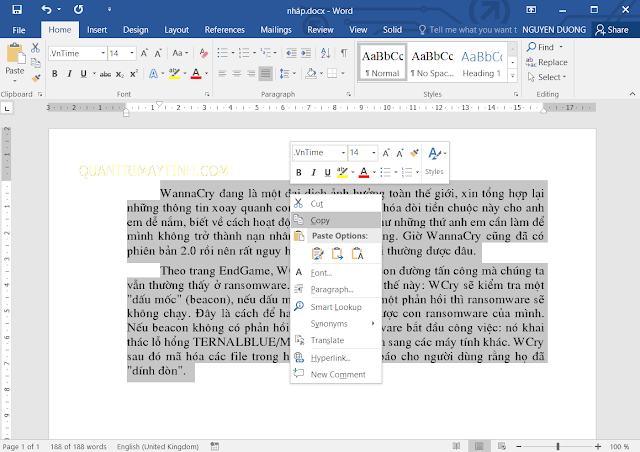Apply the No Spacing style
The height and width of the screenshot is (452, 640).
pos(432,62)
